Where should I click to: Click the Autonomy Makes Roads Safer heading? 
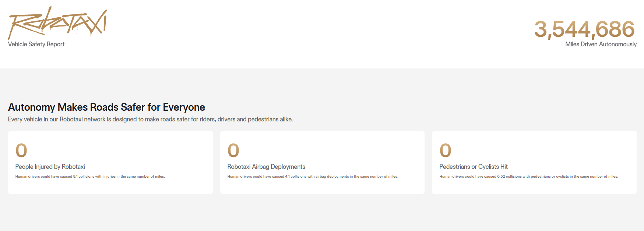tap(106, 107)
